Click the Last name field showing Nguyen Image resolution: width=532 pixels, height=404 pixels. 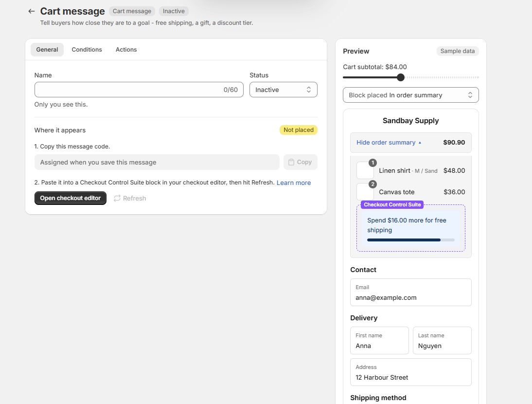pyautogui.click(x=442, y=341)
